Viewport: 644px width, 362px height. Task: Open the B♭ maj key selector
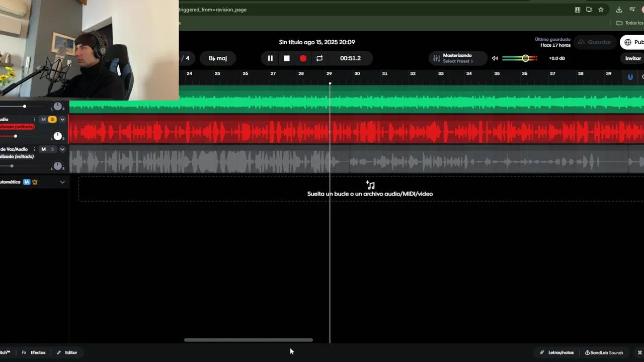(218, 58)
